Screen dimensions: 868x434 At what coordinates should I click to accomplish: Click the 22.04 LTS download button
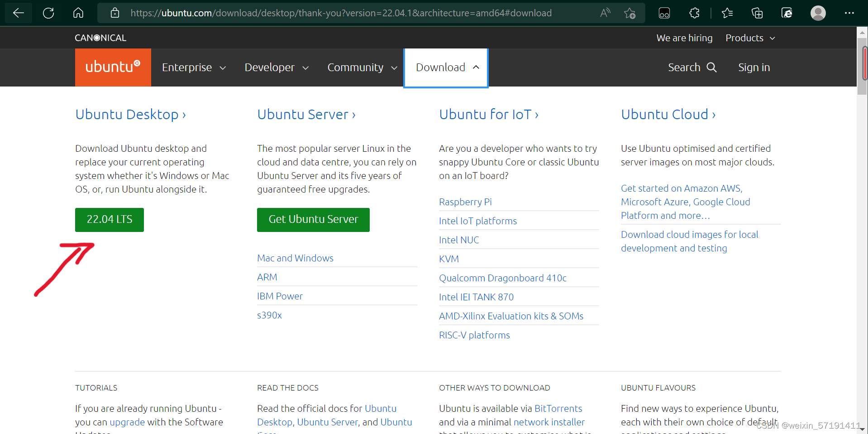(x=109, y=220)
